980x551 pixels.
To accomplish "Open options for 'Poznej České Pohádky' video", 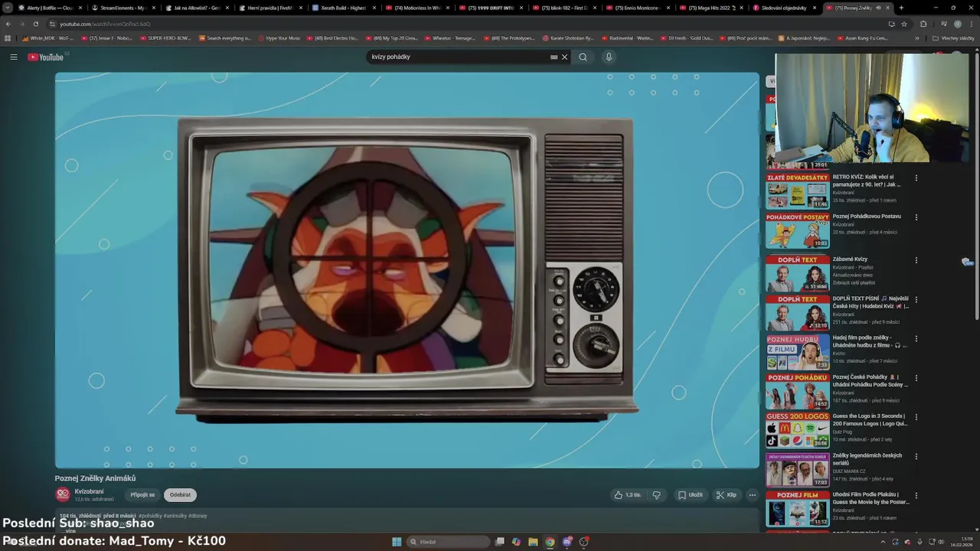I will tap(916, 377).
